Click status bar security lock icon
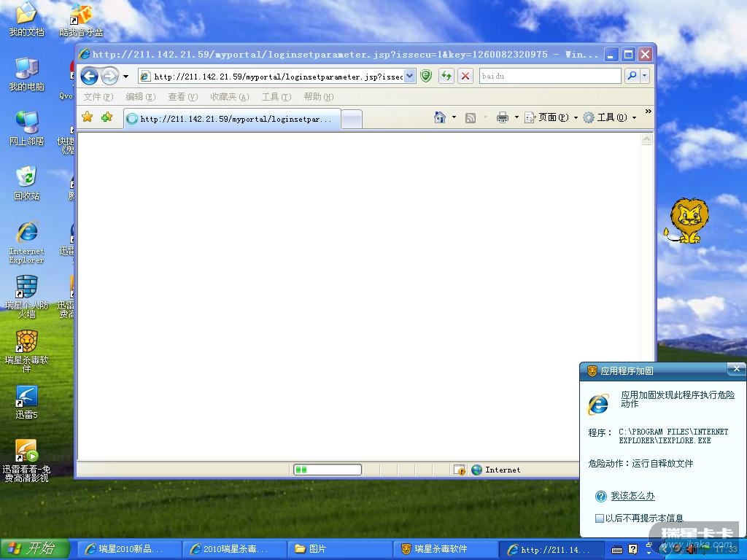747x560 pixels. pyautogui.click(x=460, y=470)
